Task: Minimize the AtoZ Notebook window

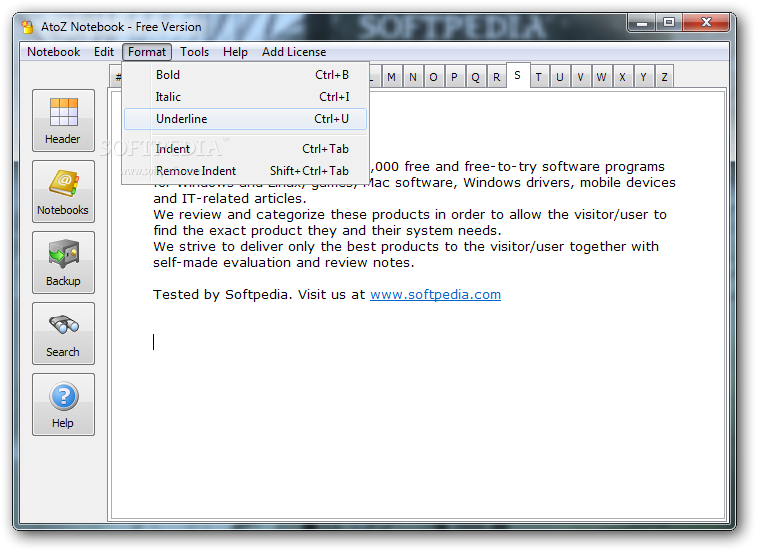Action: point(642,23)
